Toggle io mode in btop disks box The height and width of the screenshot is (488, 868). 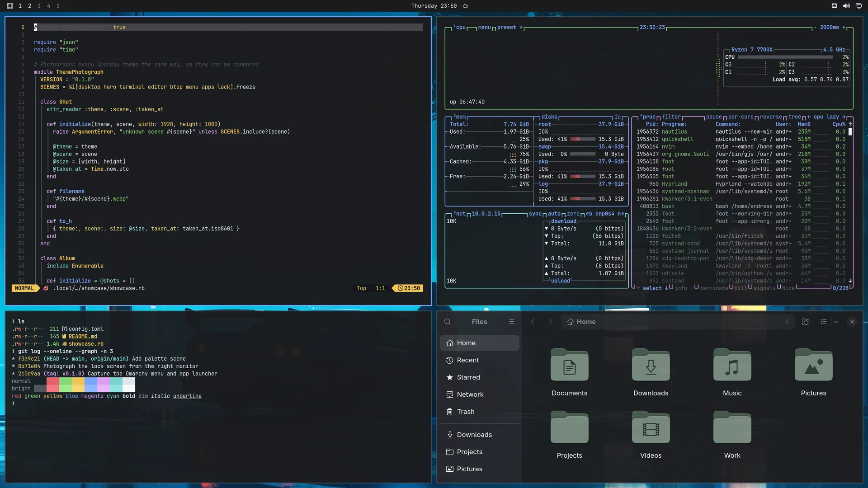pyautogui.click(x=618, y=117)
